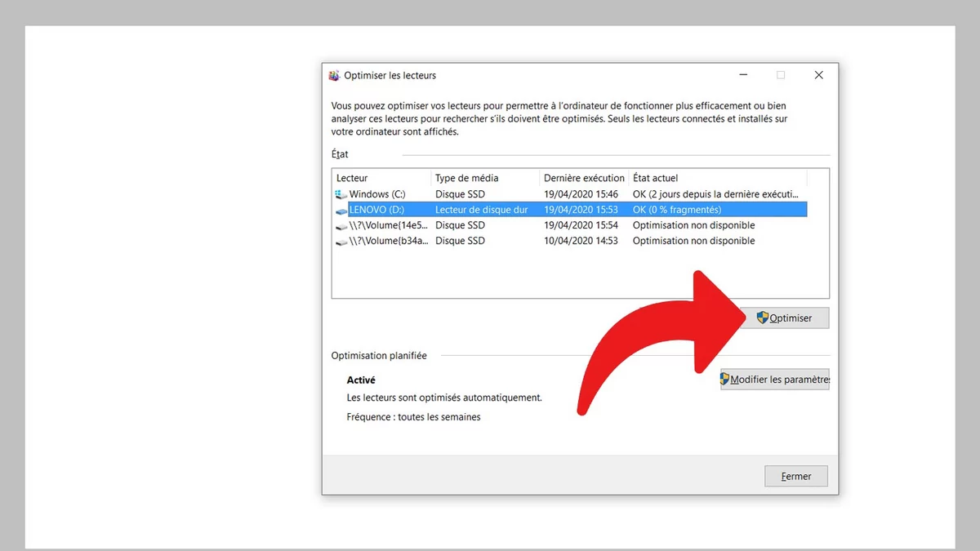Click the drive icon beside \\?\Volume{14e5
This screenshot has height=551, width=980.
[341, 225]
